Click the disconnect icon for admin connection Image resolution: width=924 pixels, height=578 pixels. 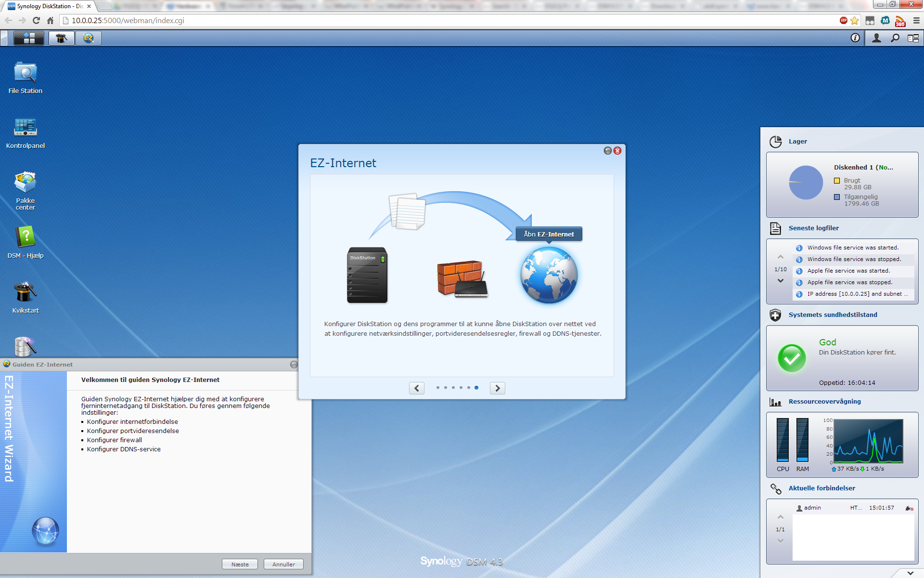coord(909,508)
